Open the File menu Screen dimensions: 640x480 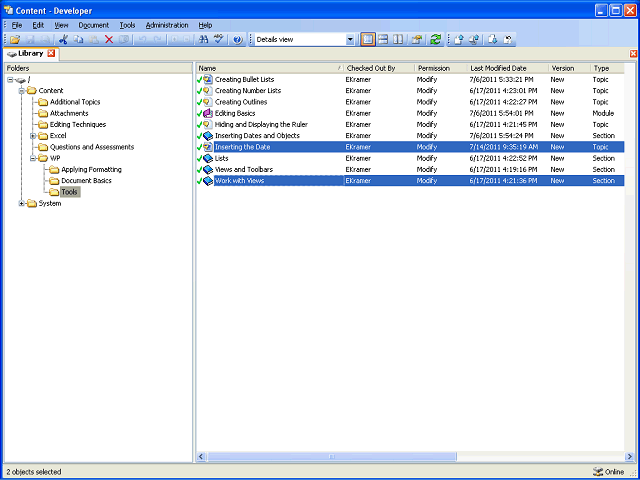click(x=17, y=25)
